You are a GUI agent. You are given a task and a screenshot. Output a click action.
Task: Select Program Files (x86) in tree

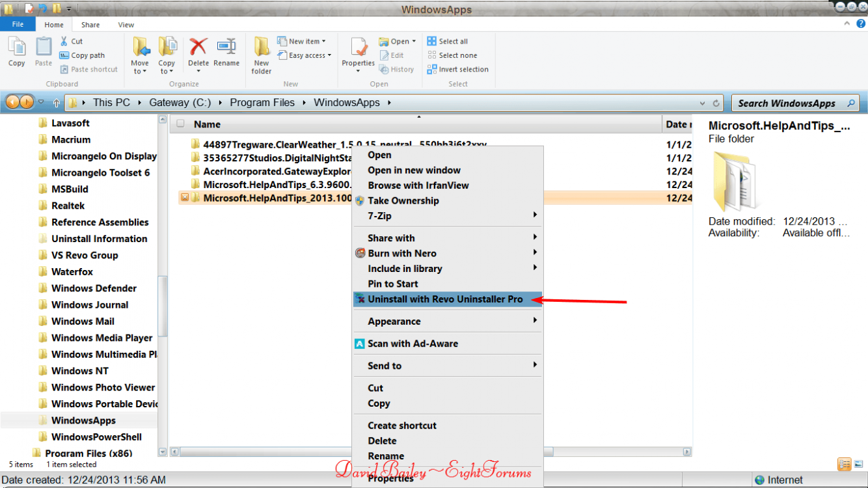pos(88,454)
